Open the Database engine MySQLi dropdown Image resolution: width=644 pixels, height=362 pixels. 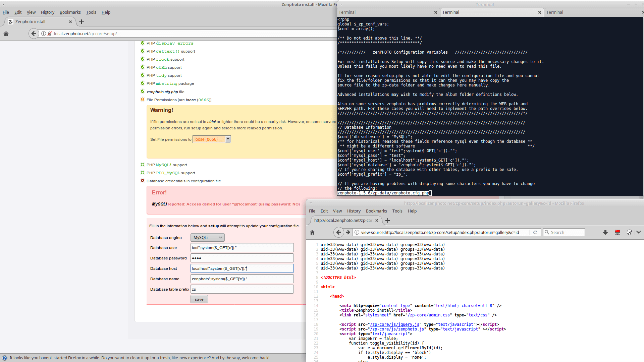(208, 238)
